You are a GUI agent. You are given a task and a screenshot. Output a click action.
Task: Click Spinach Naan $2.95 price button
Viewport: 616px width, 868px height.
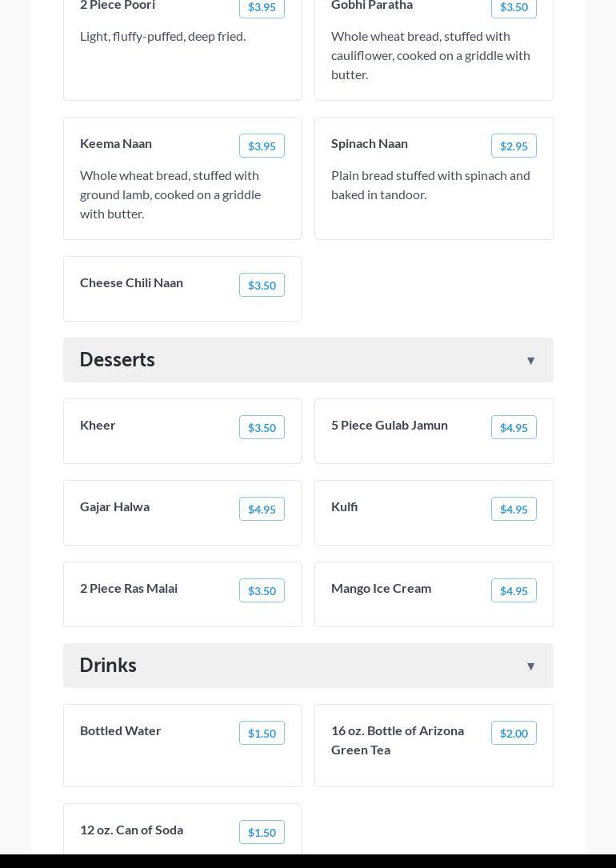514,146
